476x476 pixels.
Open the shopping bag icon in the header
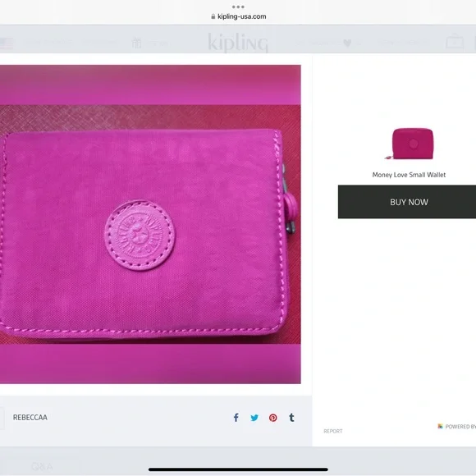pos(455,42)
